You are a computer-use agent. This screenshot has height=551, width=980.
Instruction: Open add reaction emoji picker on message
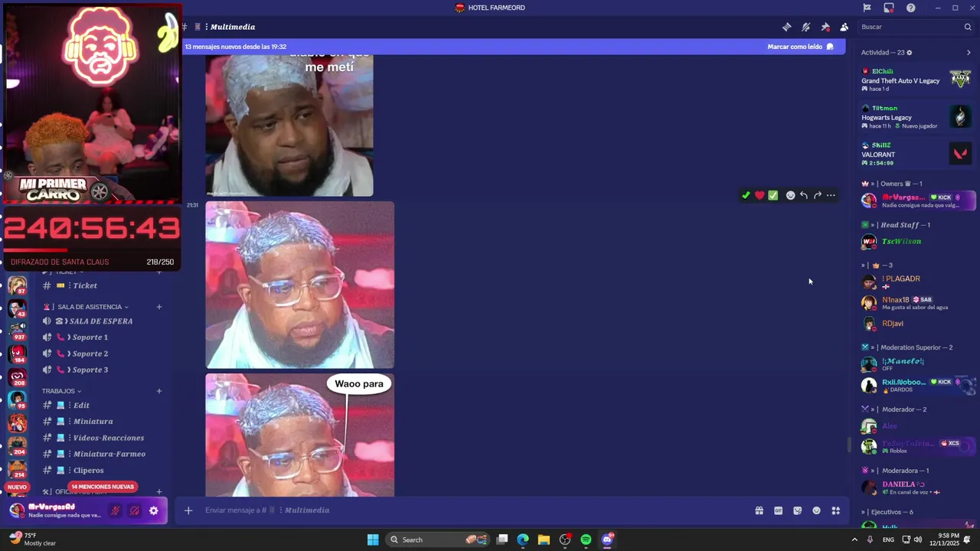point(790,195)
